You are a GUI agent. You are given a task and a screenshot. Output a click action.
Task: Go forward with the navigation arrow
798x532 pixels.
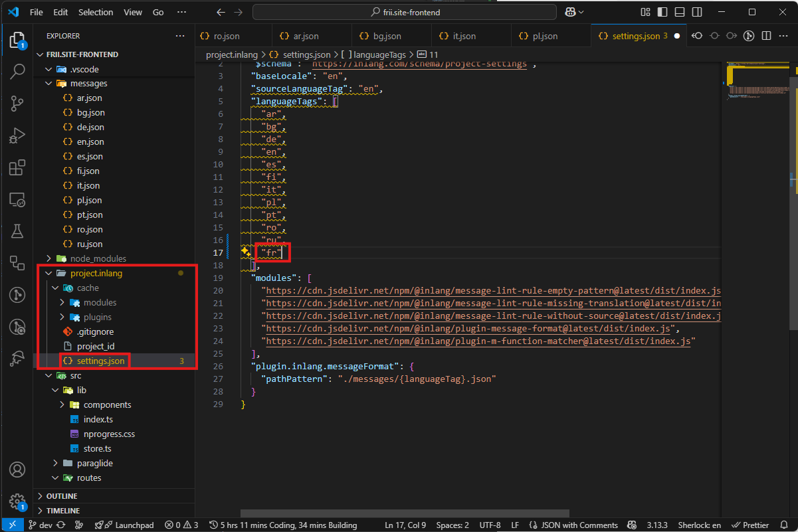tap(239, 12)
